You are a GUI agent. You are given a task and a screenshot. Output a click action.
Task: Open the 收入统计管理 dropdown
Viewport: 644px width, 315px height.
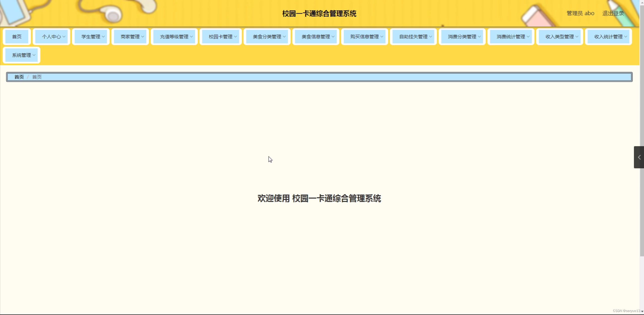pyautogui.click(x=608, y=36)
